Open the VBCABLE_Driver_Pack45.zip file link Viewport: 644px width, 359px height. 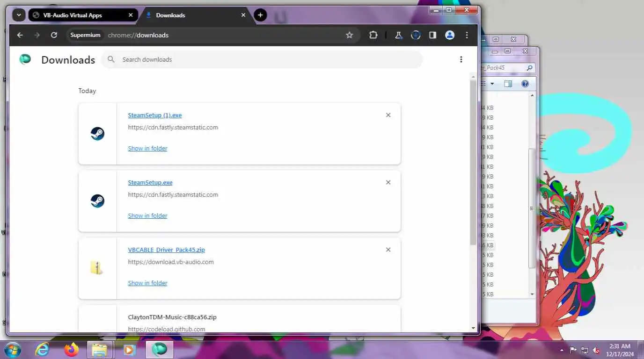(166, 250)
